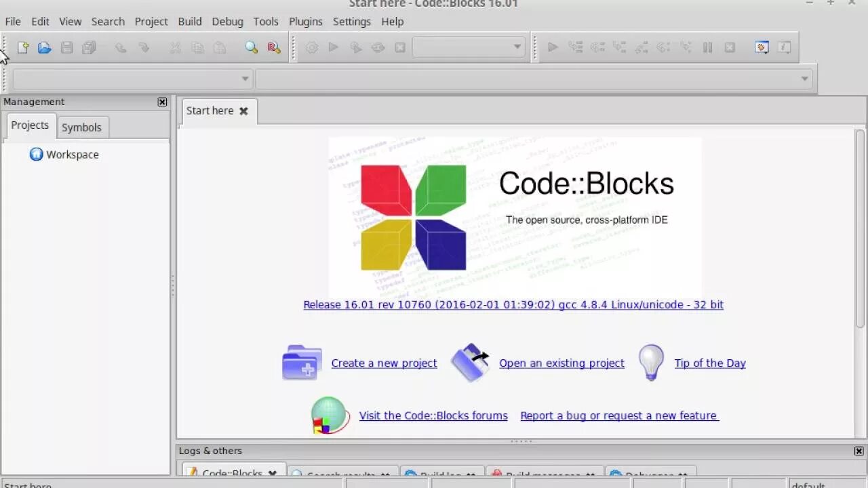This screenshot has width=868, height=488.
Task: Click the Next instruction debug icon
Action: (x=663, y=47)
